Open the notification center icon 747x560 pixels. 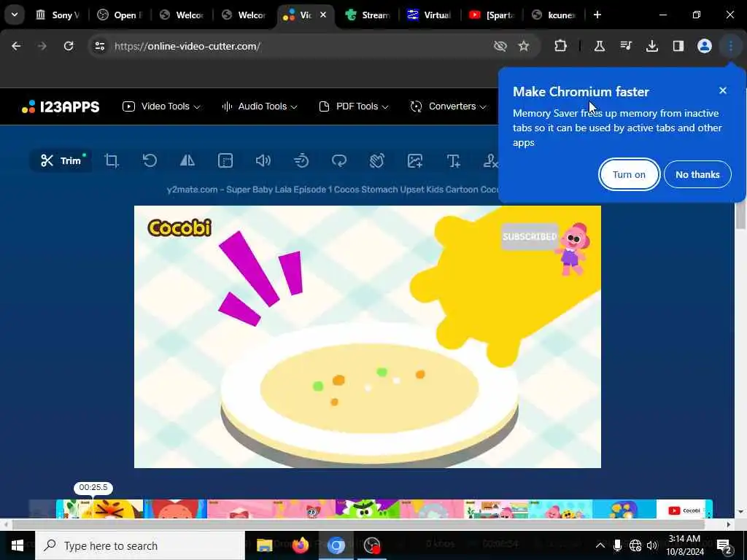pos(724,545)
